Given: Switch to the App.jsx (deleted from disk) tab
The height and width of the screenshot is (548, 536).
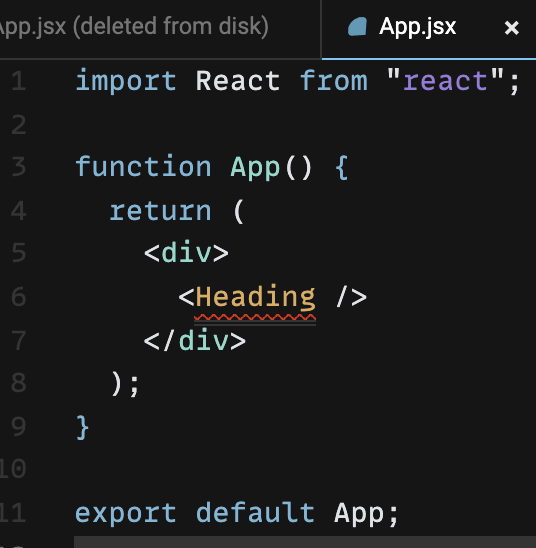Looking at the screenshot, I should 135,27.
